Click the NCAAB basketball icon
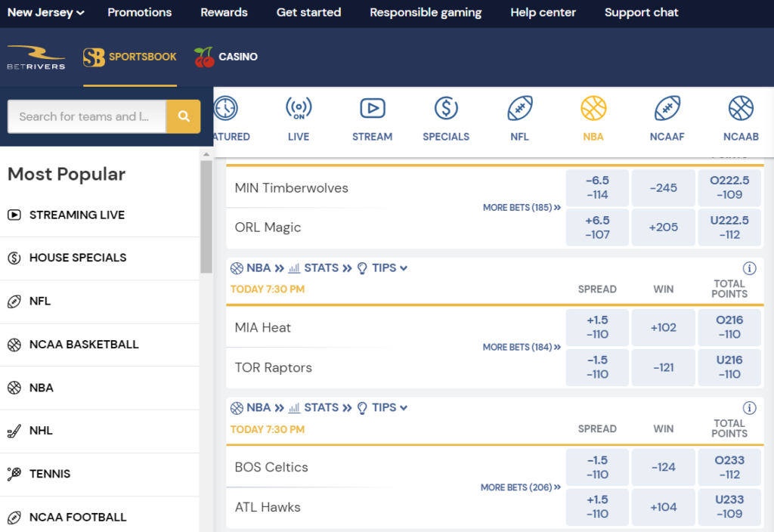The height and width of the screenshot is (532, 774). [741, 108]
